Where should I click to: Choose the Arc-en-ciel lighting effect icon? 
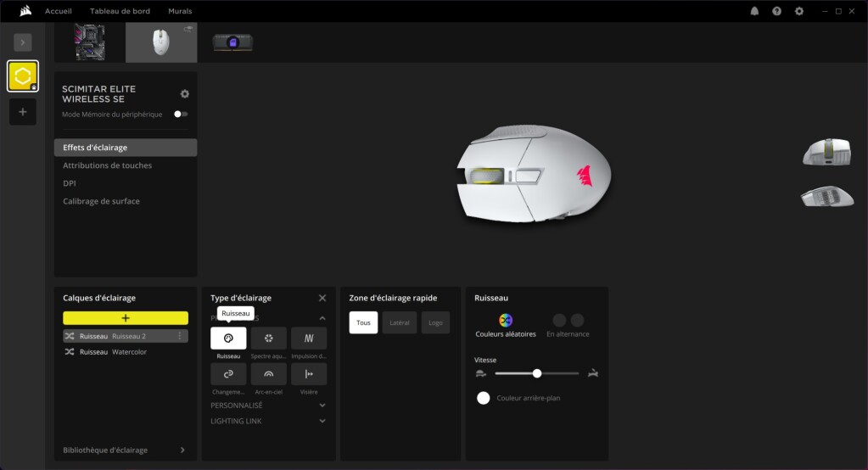point(268,374)
